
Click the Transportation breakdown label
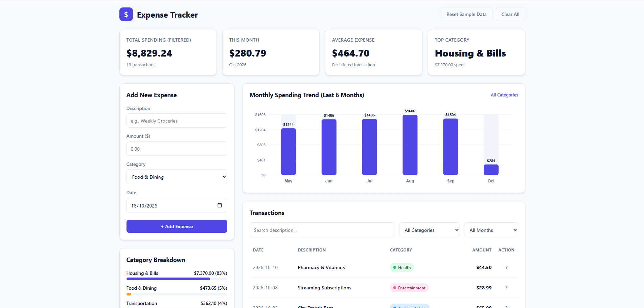click(x=142, y=303)
